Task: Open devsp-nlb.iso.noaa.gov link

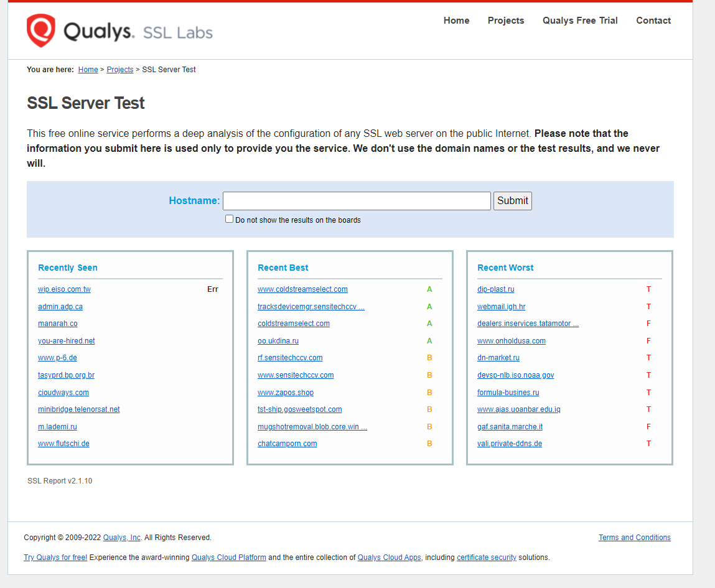Action: click(516, 375)
